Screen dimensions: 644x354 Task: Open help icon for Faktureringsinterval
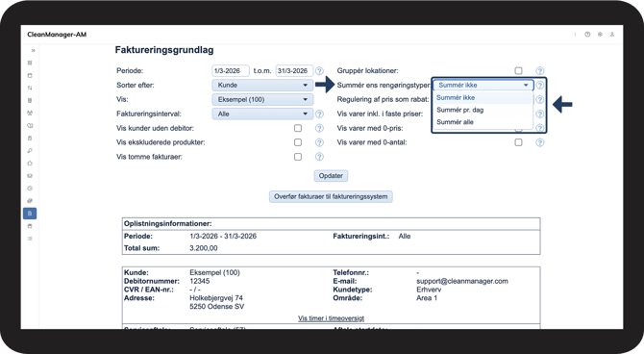(319, 114)
